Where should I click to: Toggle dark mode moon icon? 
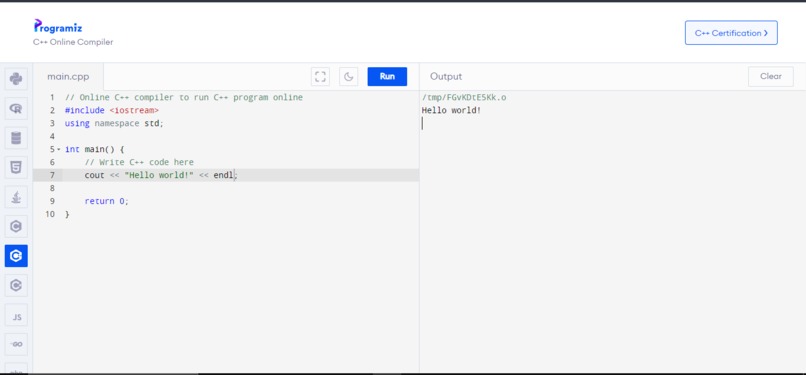[349, 77]
